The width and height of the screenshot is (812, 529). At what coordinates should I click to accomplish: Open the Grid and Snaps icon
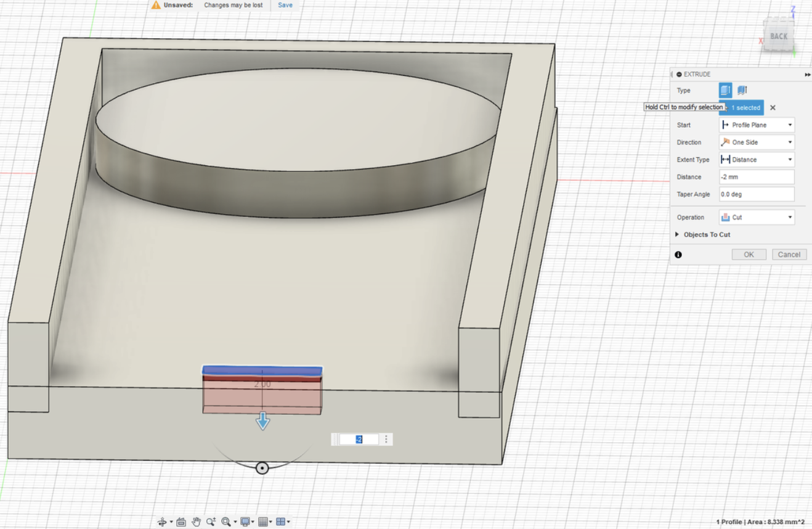(264, 521)
